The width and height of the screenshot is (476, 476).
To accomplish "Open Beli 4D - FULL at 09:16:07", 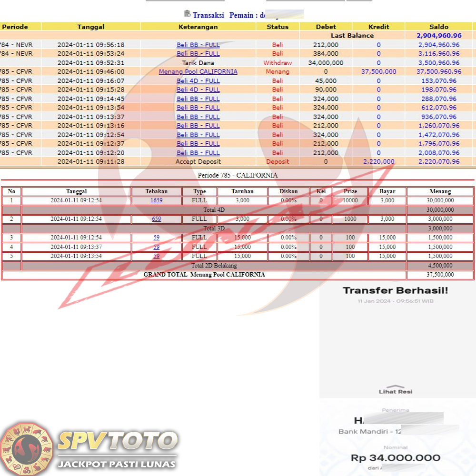I will [198, 81].
